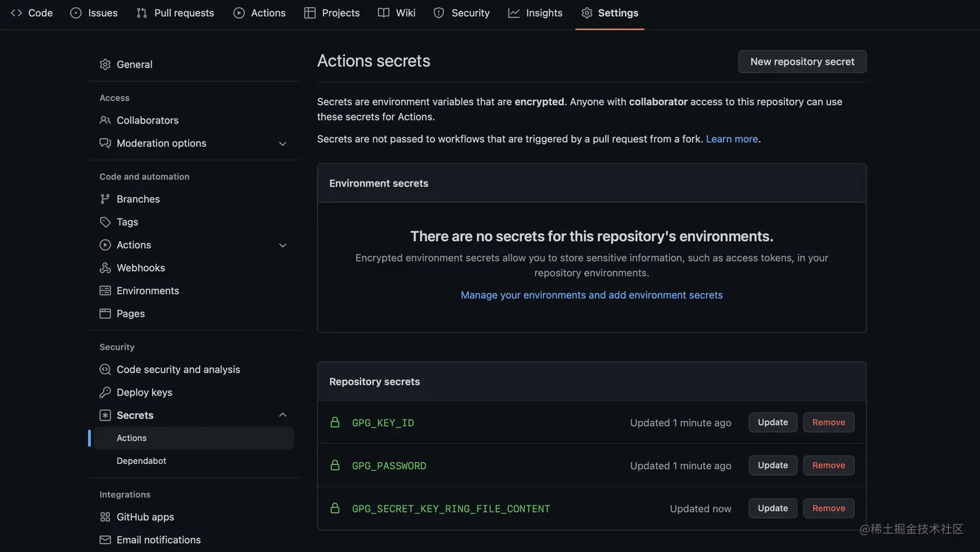980x552 pixels.
Task: Click the Tags tag icon
Action: click(105, 222)
